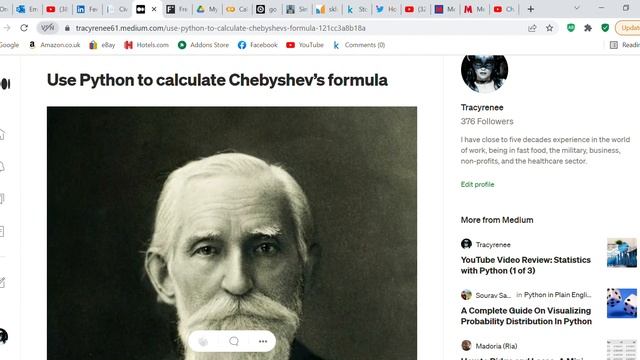This screenshot has height=360, width=640.
Task: Click the Edit profile link
Action: click(x=477, y=184)
